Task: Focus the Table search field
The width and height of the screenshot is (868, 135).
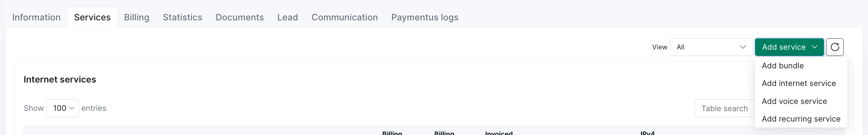Action: tap(725, 108)
